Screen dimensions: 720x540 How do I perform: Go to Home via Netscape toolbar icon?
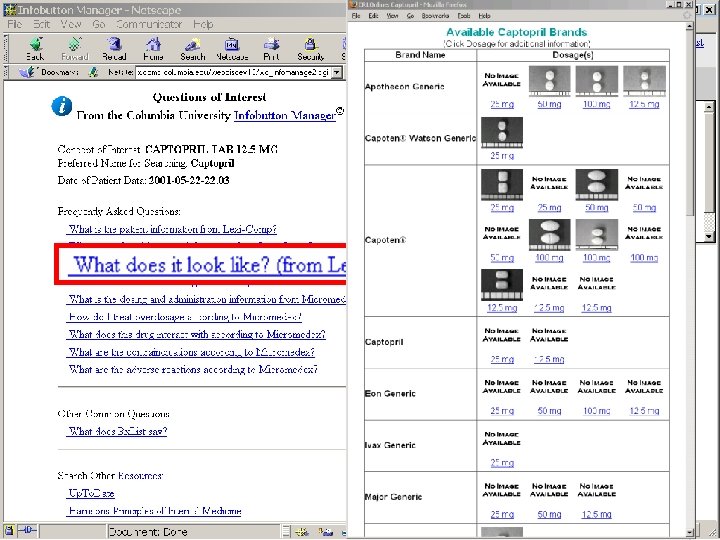point(153,49)
